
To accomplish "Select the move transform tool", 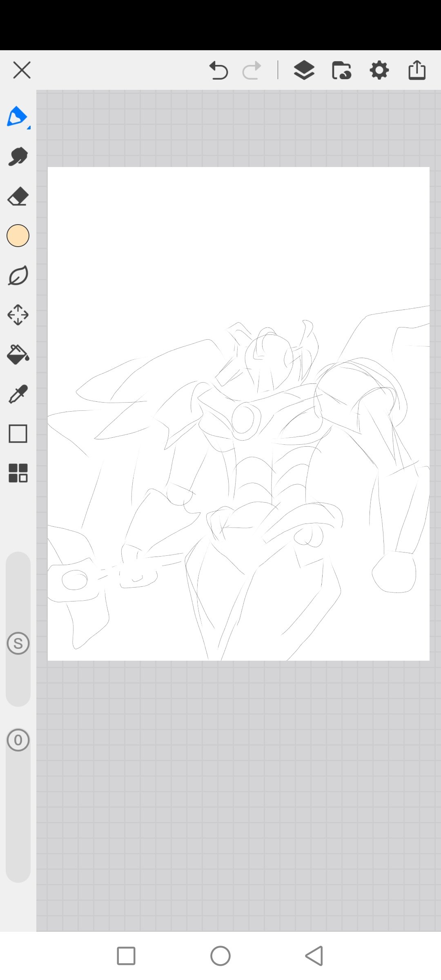I will [18, 315].
